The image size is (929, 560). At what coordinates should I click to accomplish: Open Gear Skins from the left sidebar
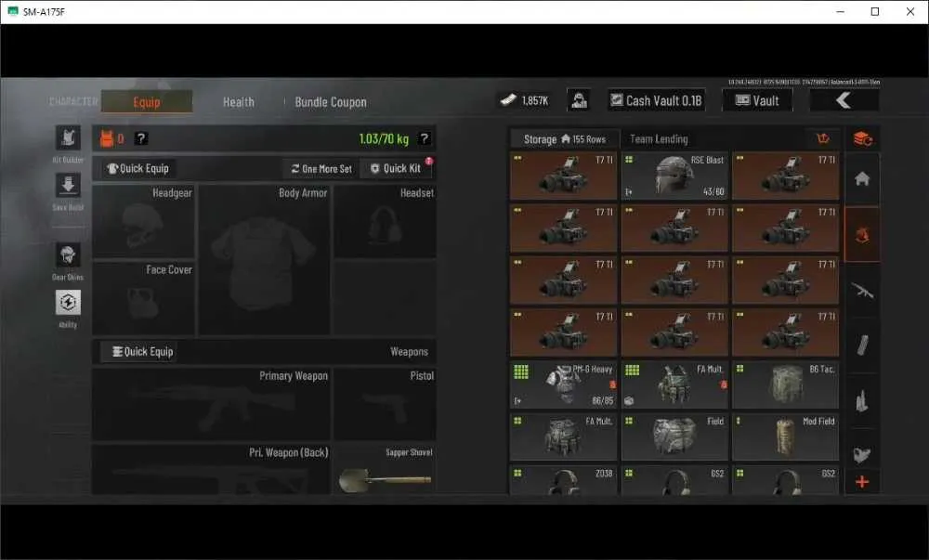tap(68, 255)
